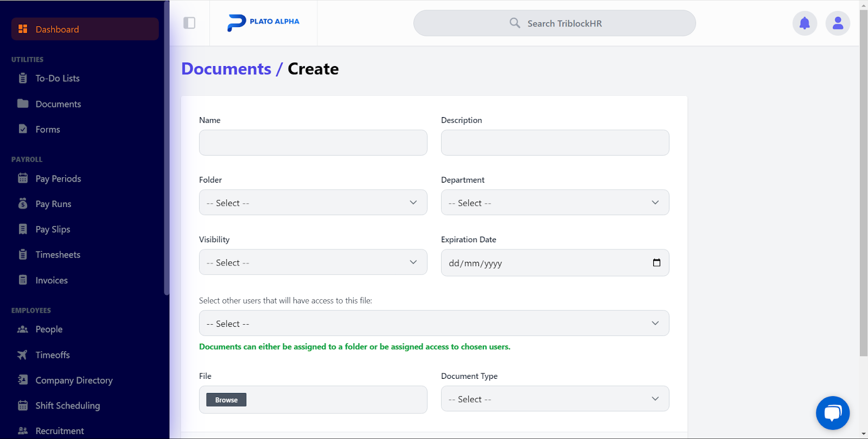Click the To-Do Lists clipboard icon
The width and height of the screenshot is (868, 439).
(23, 78)
